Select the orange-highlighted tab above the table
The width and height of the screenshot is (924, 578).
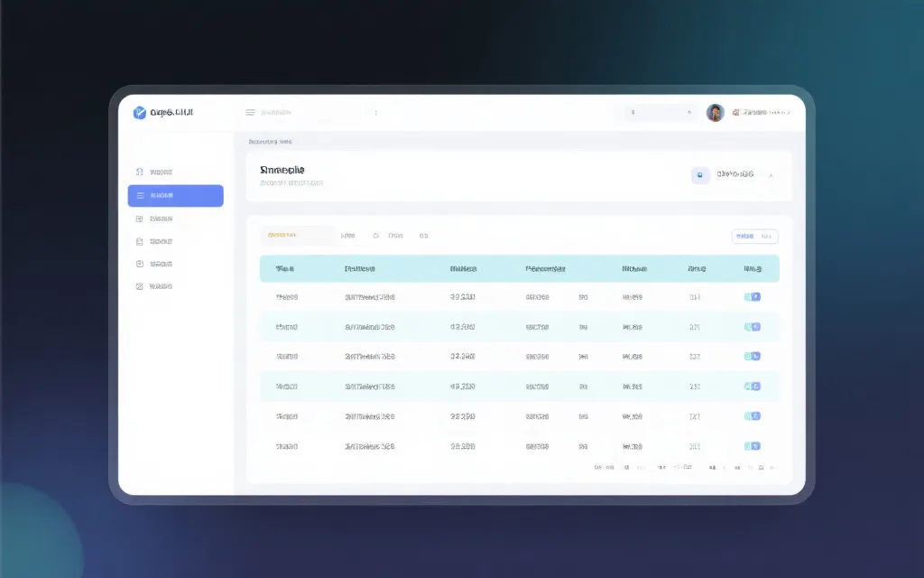296,236
